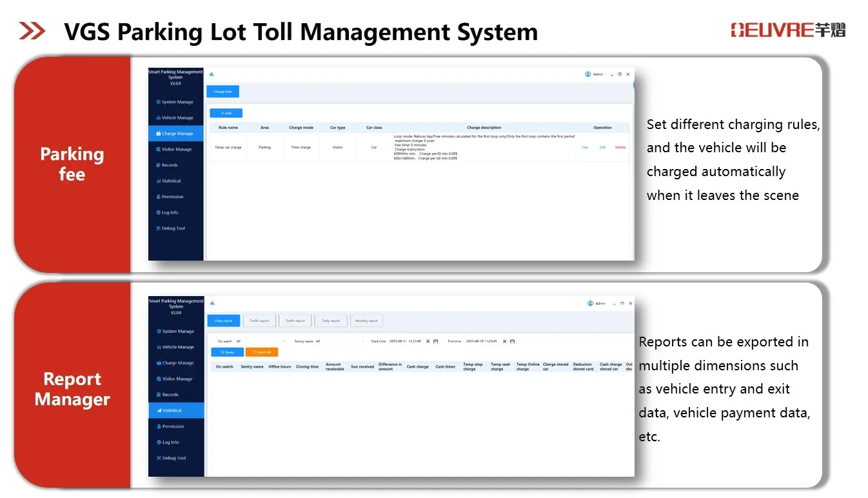Open the Sentry name dropdown

(x=339, y=341)
